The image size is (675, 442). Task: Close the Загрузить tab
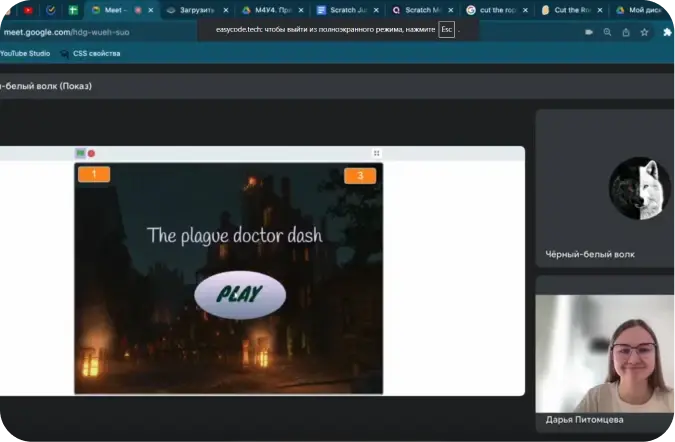click(x=226, y=10)
